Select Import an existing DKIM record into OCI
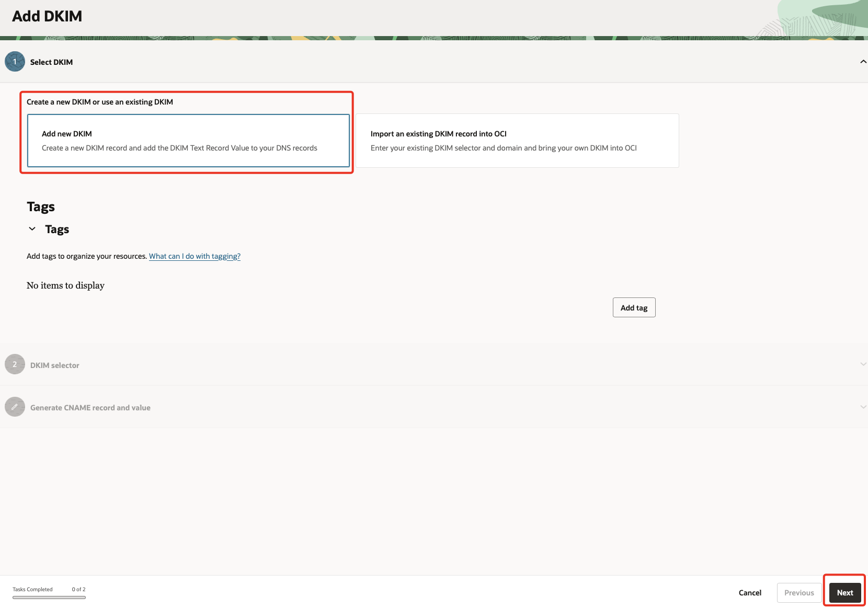This screenshot has height=609, width=868. tap(517, 141)
